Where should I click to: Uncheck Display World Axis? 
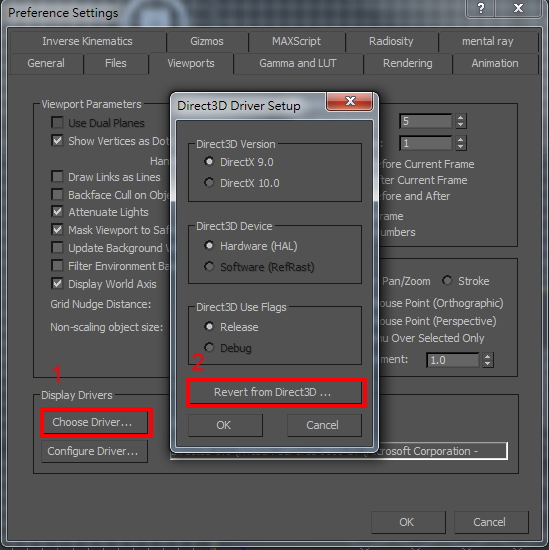[x=57, y=283]
